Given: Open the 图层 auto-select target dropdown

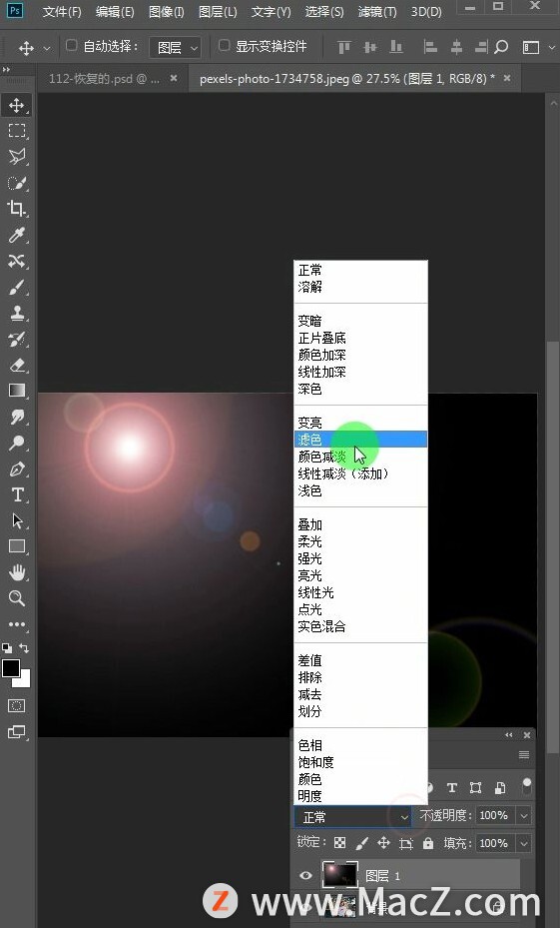Looking at the screenshot, I should (175, 47).
